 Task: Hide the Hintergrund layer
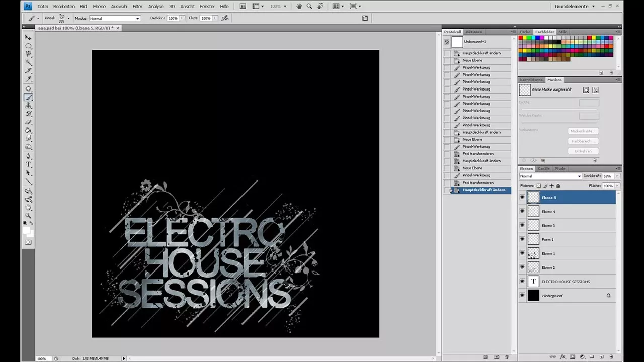pyautogui.click(x=522, y=296)
